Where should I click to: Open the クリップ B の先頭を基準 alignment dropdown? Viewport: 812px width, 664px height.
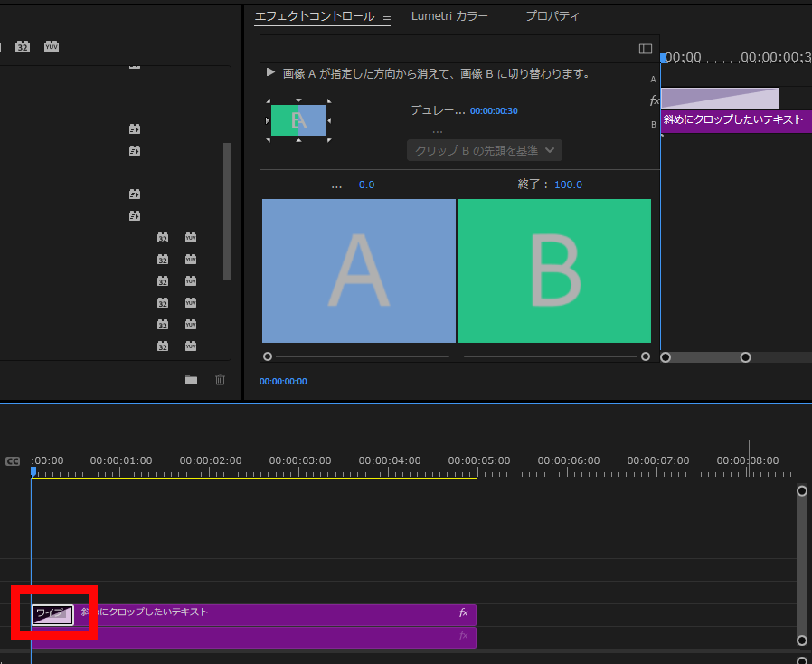click(484, 150)
